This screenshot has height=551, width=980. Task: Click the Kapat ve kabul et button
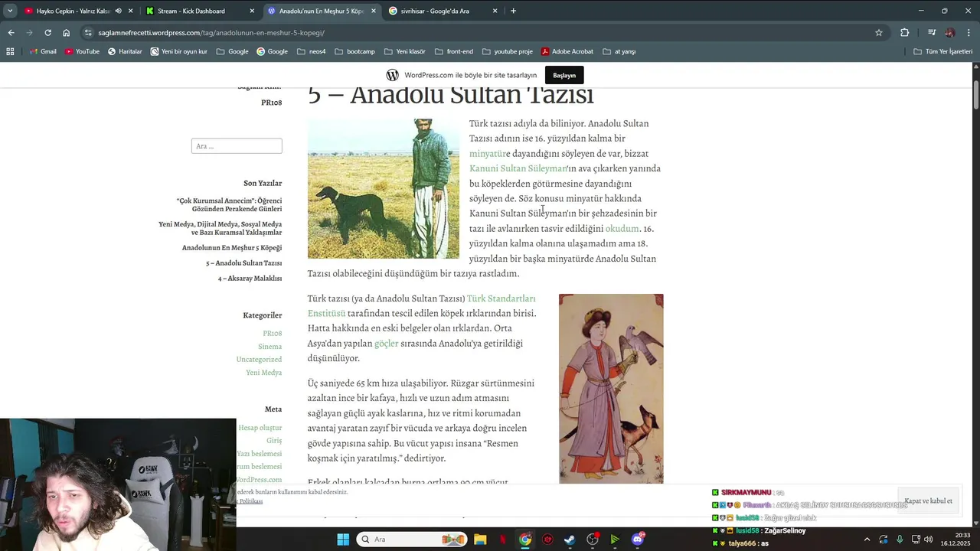[928, 500]
